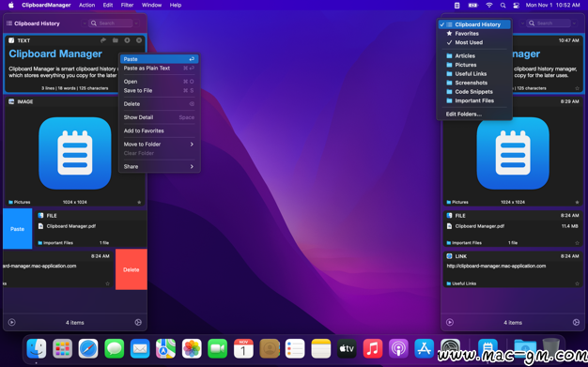Open Control Center in menu bar

point(517,6)
